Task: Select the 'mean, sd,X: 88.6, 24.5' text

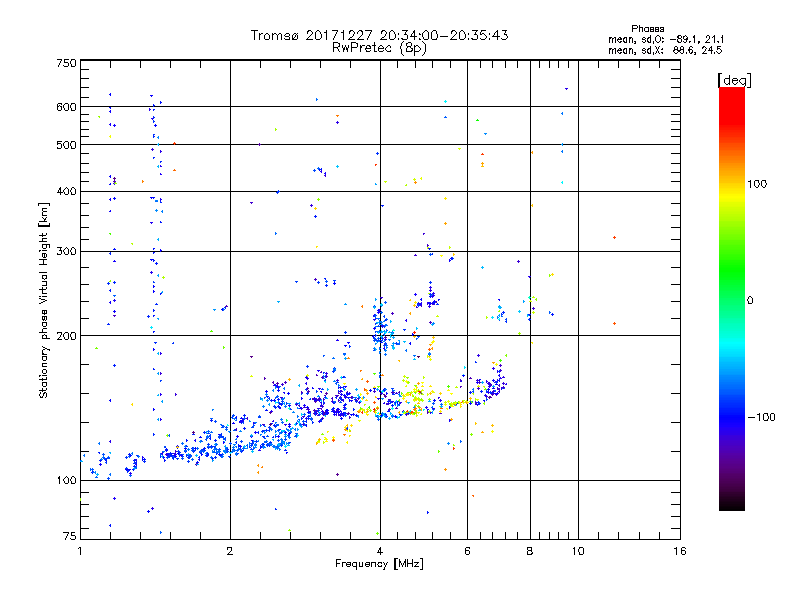Action: [x=665, y=50]
